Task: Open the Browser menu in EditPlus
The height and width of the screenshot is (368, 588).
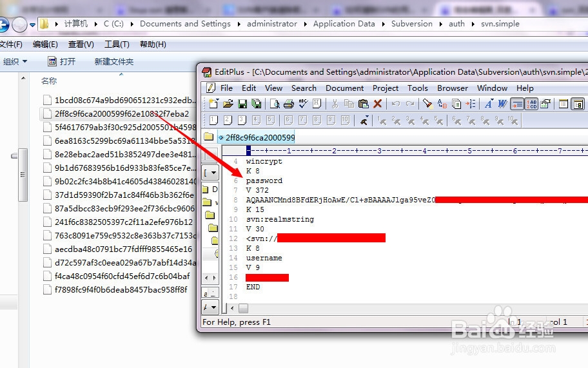Action: pos(452,88)
